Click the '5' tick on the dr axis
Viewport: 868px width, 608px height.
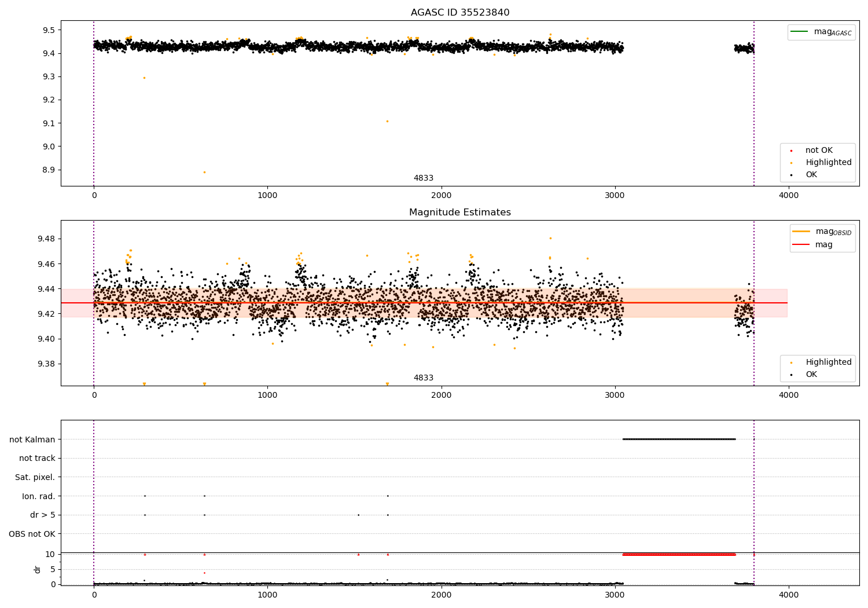point(53,570)
